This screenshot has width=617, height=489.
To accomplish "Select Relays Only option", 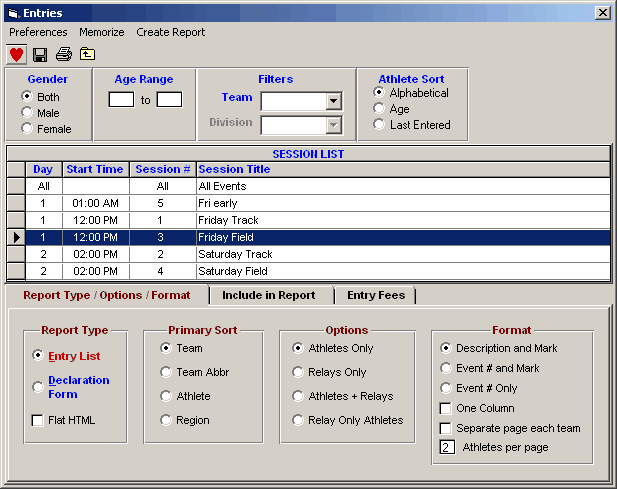I will 298,372.
